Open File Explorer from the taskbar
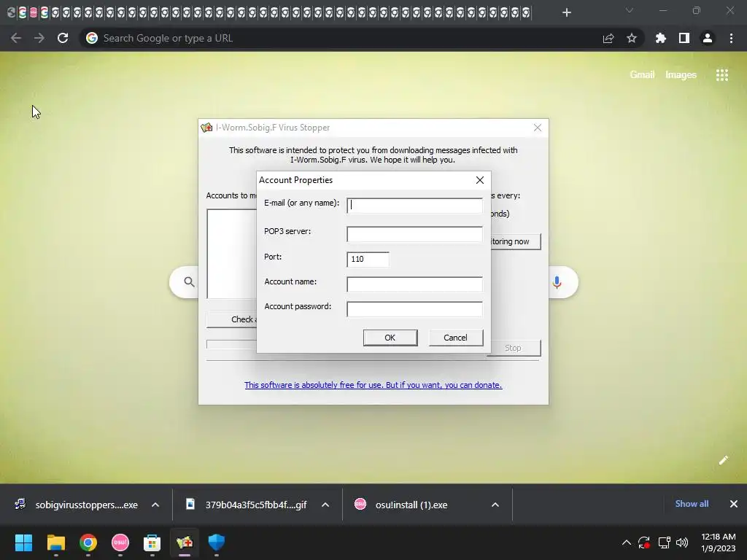The image size is (747, 560). (55, 542)
